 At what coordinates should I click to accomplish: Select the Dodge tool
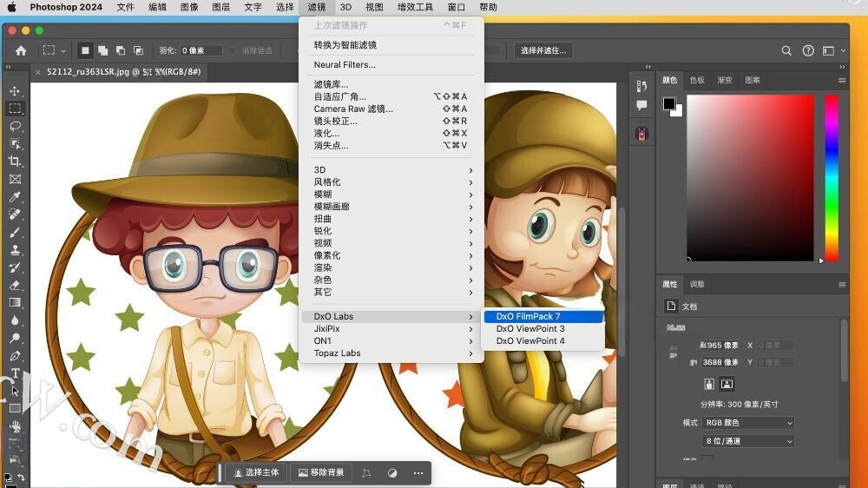coord(15,338)
